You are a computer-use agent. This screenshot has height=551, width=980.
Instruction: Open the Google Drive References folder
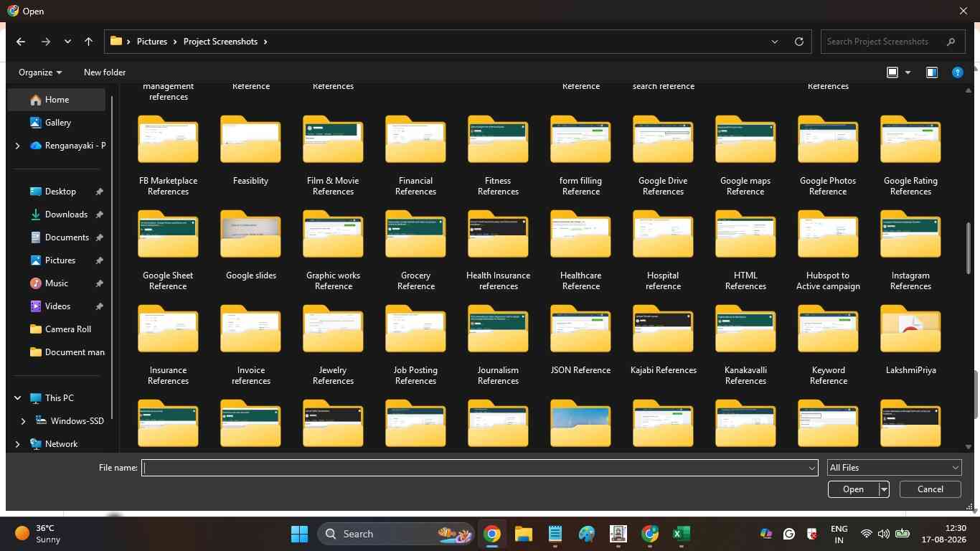663,154
